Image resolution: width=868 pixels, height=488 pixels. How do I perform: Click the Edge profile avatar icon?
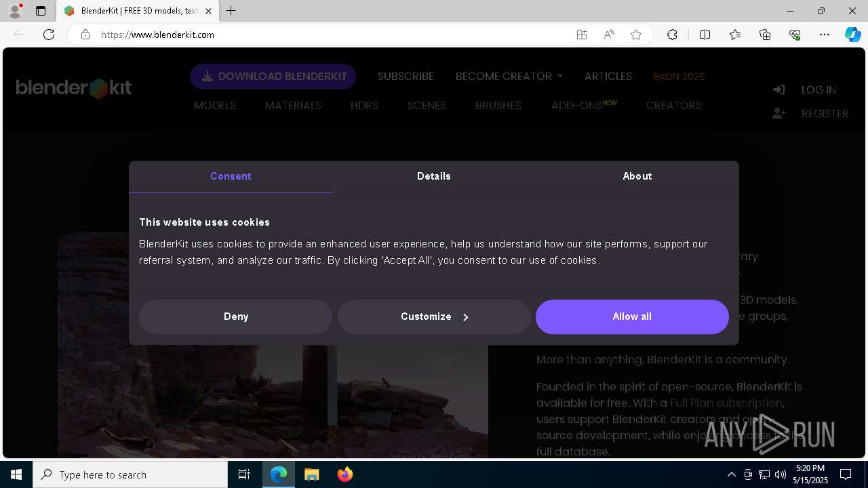15,11
